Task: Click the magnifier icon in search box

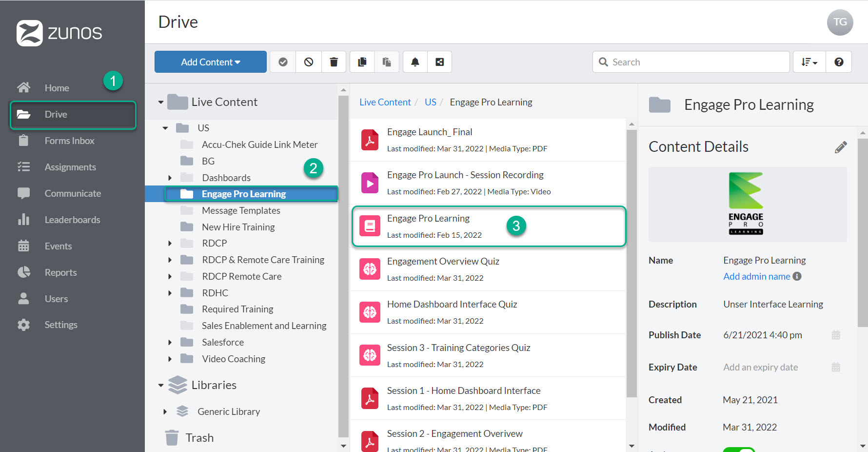Action: click(x=603, y=62)
